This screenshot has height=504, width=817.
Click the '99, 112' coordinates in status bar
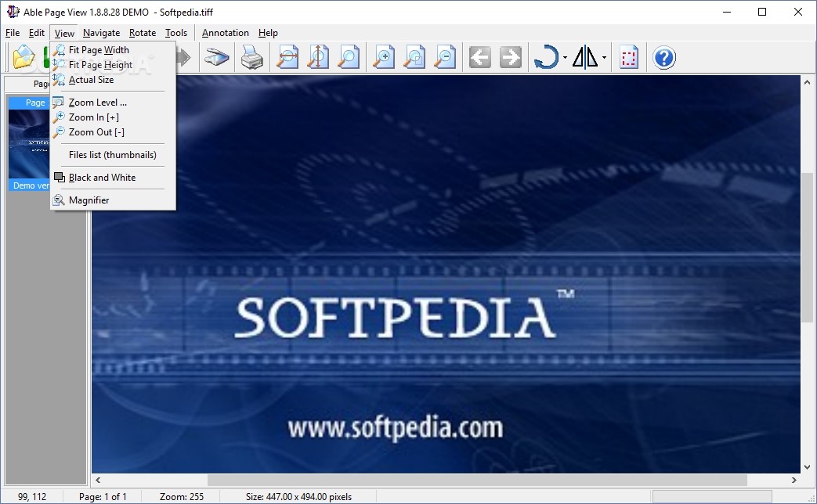click(32, 497)
